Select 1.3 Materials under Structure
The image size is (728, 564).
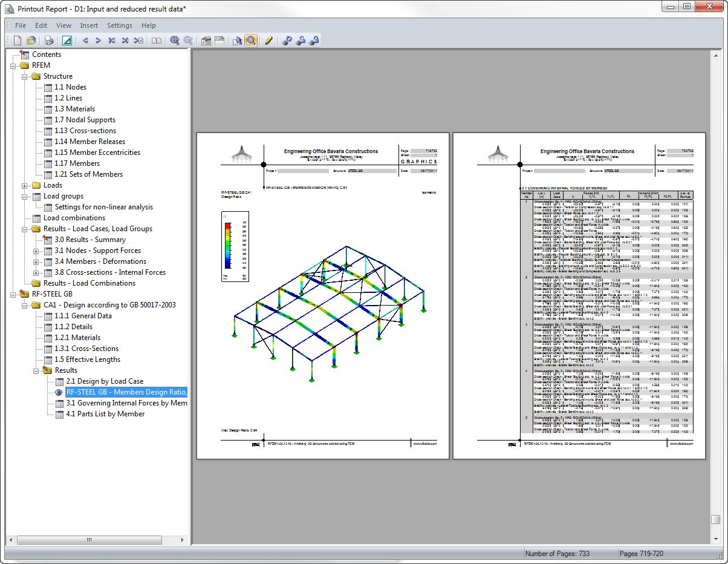tap(74, 109)
